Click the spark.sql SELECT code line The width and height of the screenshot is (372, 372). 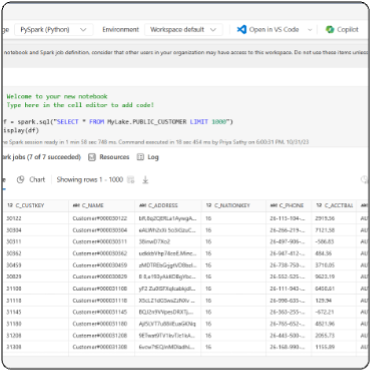tap(118, 122)
